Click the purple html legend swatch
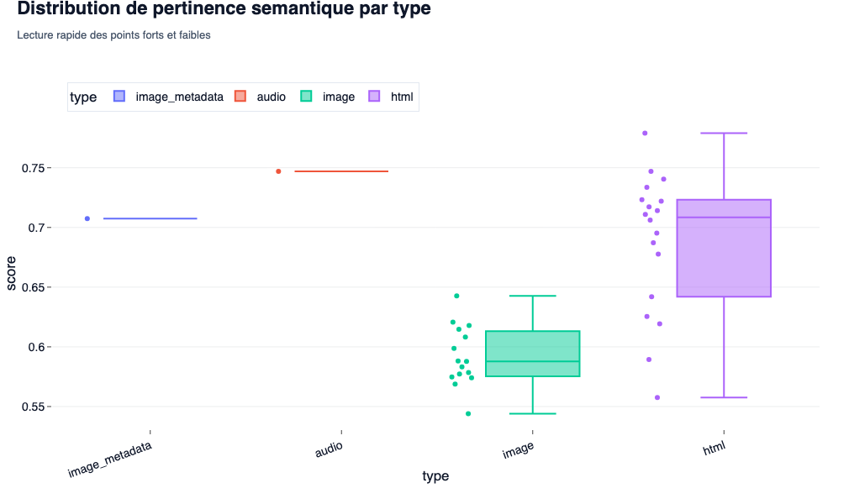The height and width of the screenshot is (504, 849). pyautogui.click(x=375, y=97)
